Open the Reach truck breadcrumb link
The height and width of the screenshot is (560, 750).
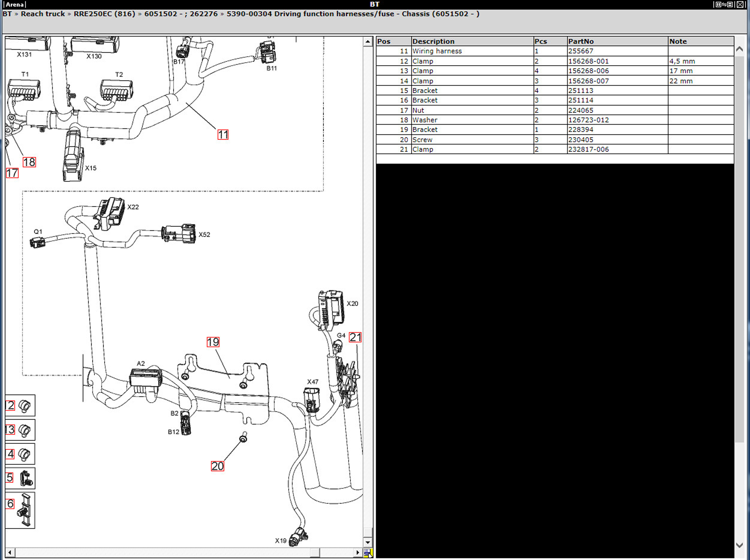43,14
